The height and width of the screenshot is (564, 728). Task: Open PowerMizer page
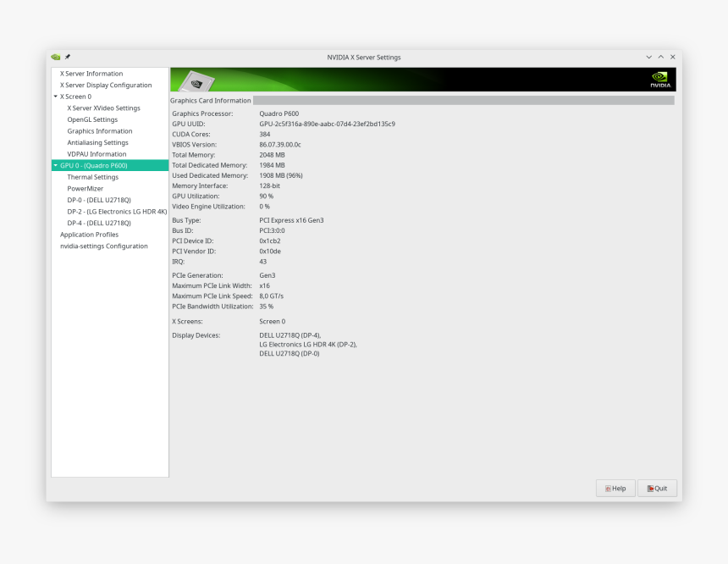click(x=85, y=189)
